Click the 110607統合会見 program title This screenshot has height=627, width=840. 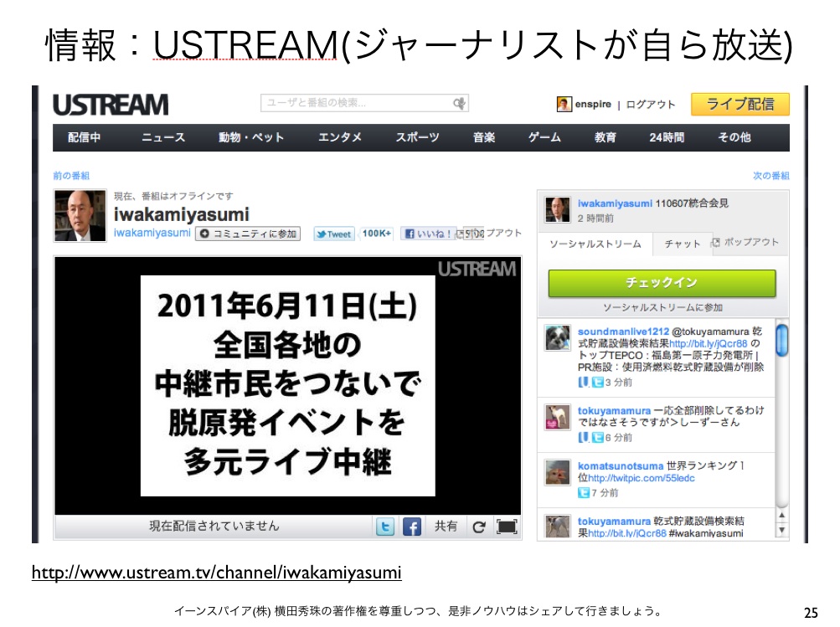tap(692, 203)
